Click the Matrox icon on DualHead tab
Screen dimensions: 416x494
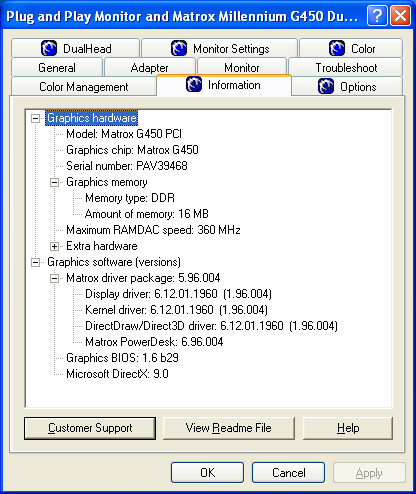coord(49,48)
